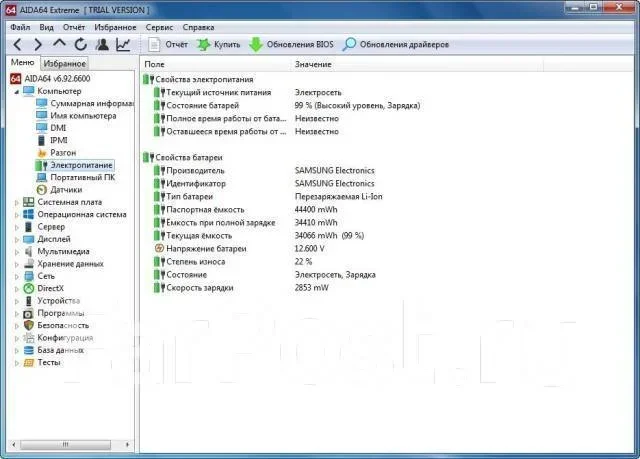Select the Скорость зарядки row
The image size is (640, 459).
coord(241,288)
